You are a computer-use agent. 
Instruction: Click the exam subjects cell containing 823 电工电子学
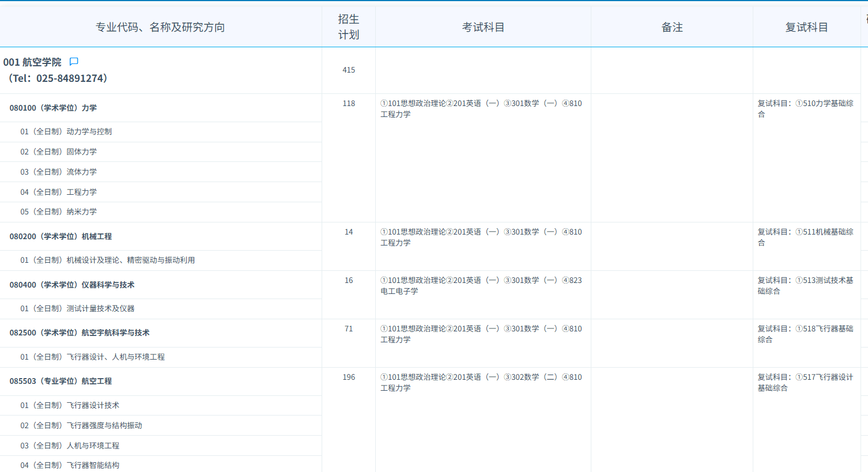click(481, 285)
